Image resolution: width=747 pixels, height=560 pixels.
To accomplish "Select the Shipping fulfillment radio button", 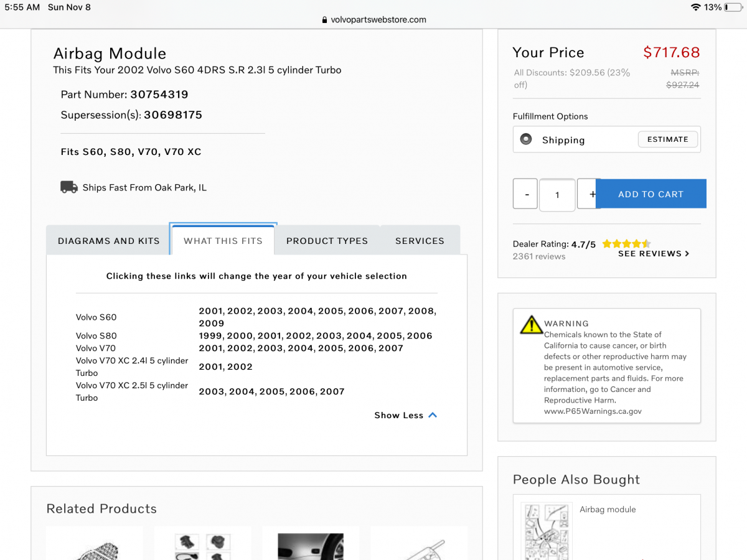I will pyautogui.click(x=526, y=139).
